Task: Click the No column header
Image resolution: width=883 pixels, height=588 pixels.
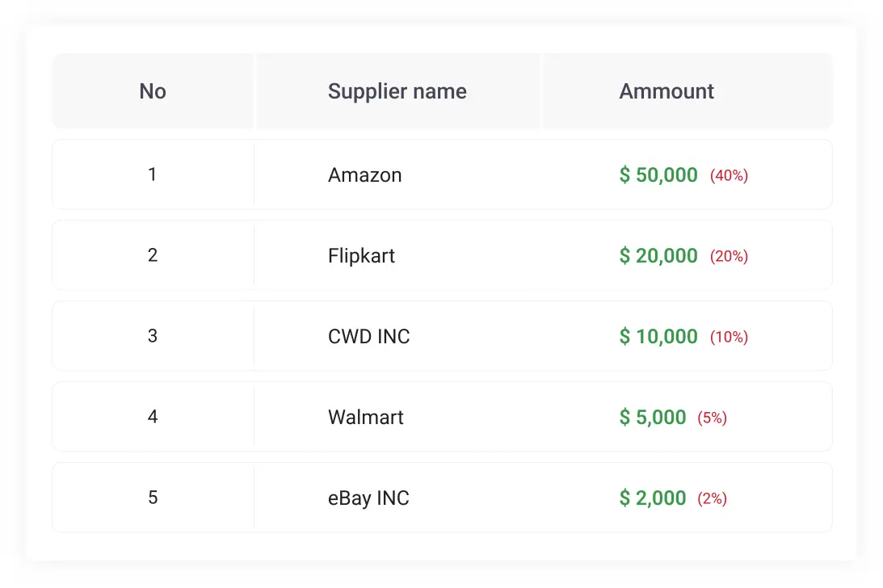Action: (x=153, y=91)
